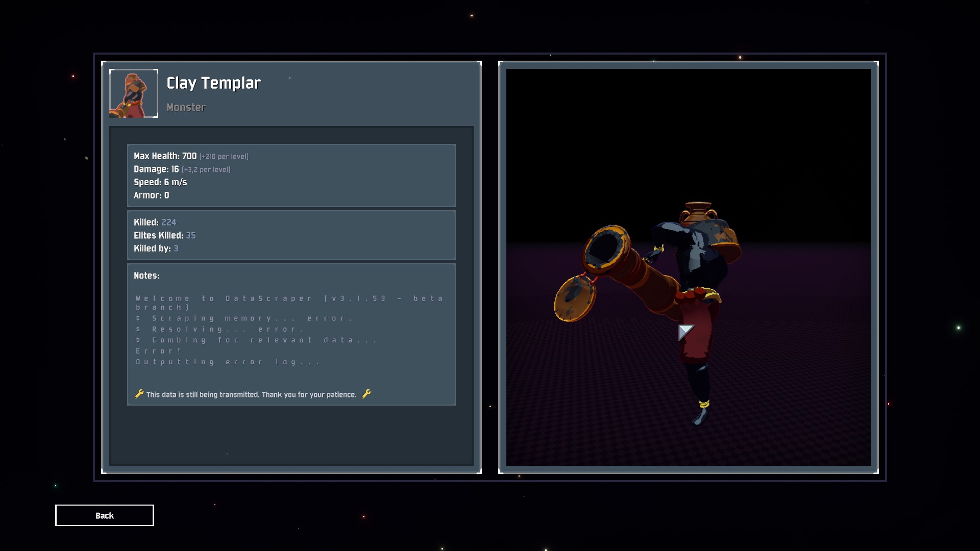The width and height of the screenshot is (980, 551).
Task: Click the Clay Templar title text
Action: 213,83
